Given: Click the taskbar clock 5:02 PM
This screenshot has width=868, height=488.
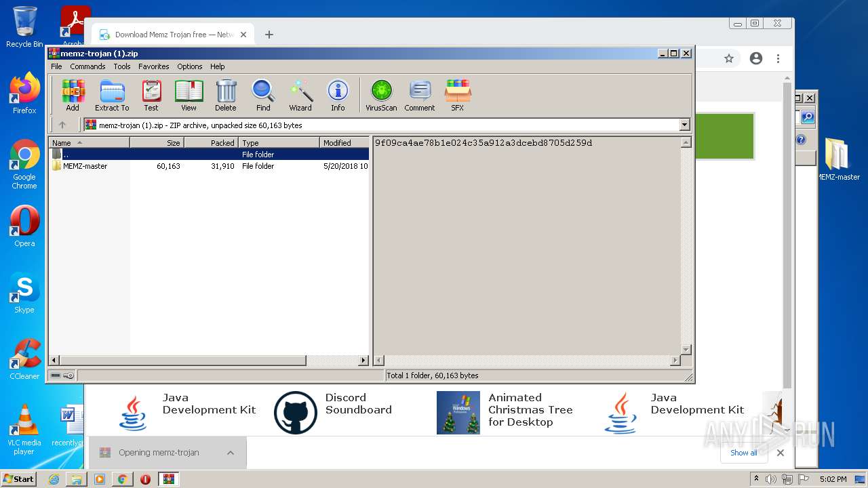Looking at the screenshot, I should tap(833, 479).
